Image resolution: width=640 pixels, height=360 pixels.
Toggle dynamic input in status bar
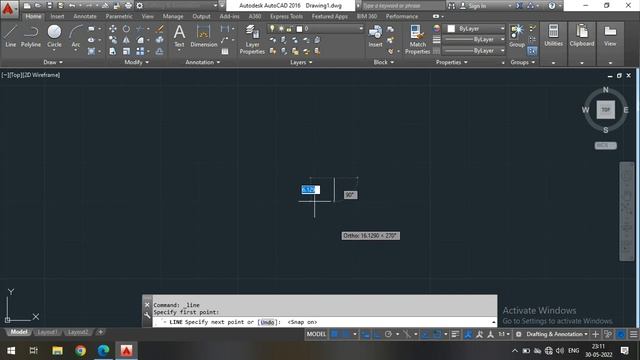[365, 334]
